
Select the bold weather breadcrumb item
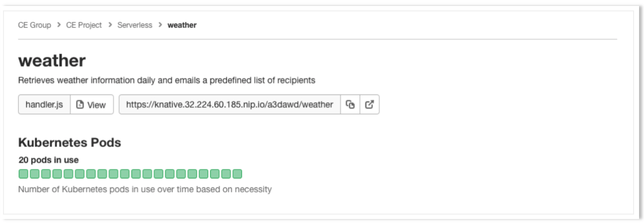182,25
